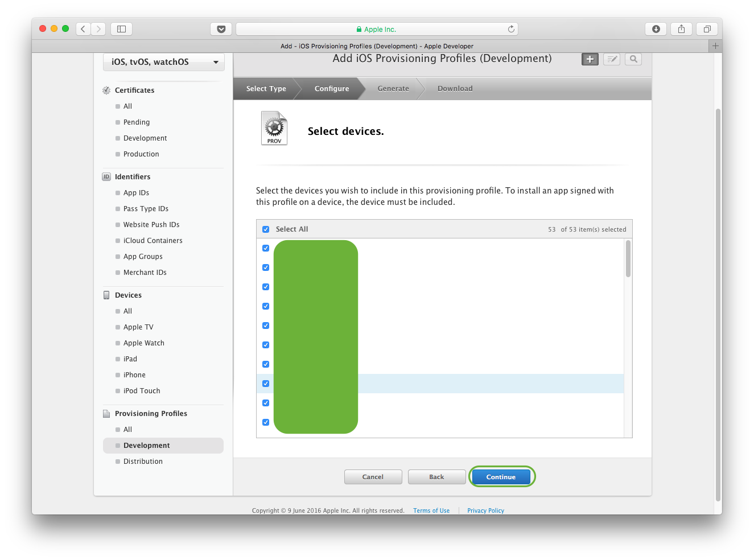Uncheck the seventh device checkbox in the list
This screenshot has width=754, height=560.
point(266,364)
